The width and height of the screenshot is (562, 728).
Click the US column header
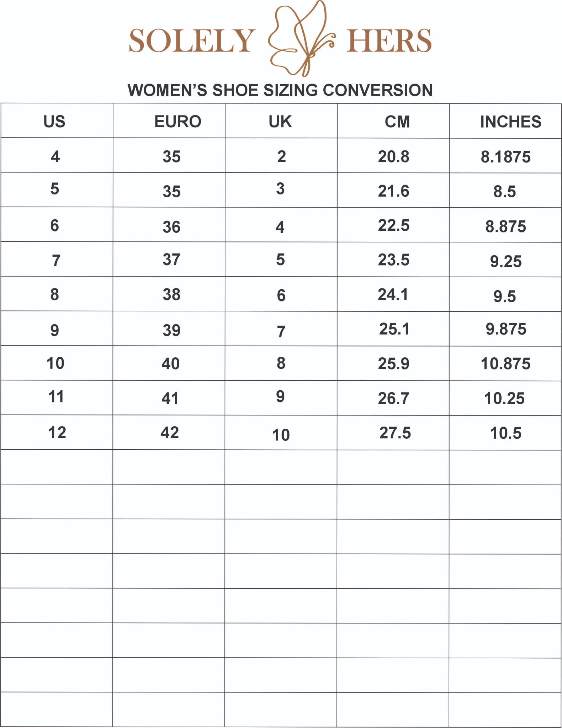54,122
